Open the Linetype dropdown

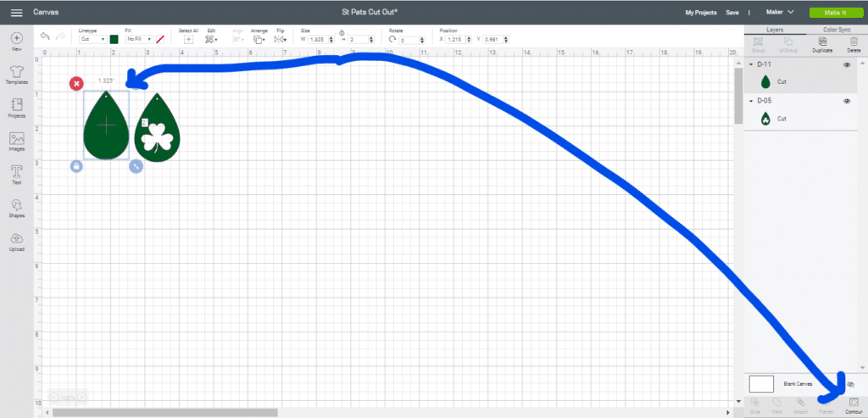(92, 39)
